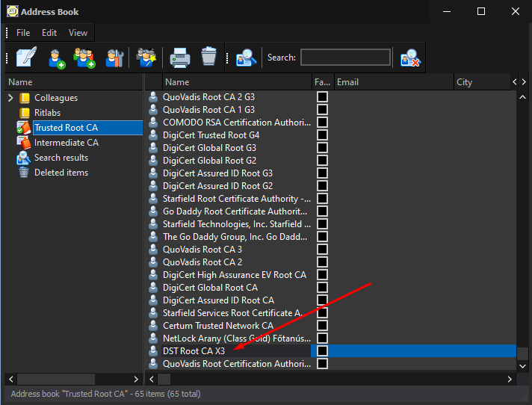Select "QuoVadis Root CA 2" entry

point(202,262)
